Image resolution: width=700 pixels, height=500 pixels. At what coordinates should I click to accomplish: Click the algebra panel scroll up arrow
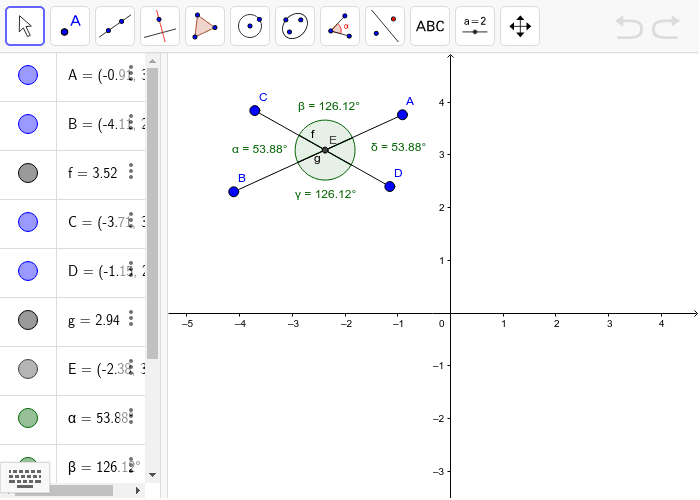click(x=153, y=61)
